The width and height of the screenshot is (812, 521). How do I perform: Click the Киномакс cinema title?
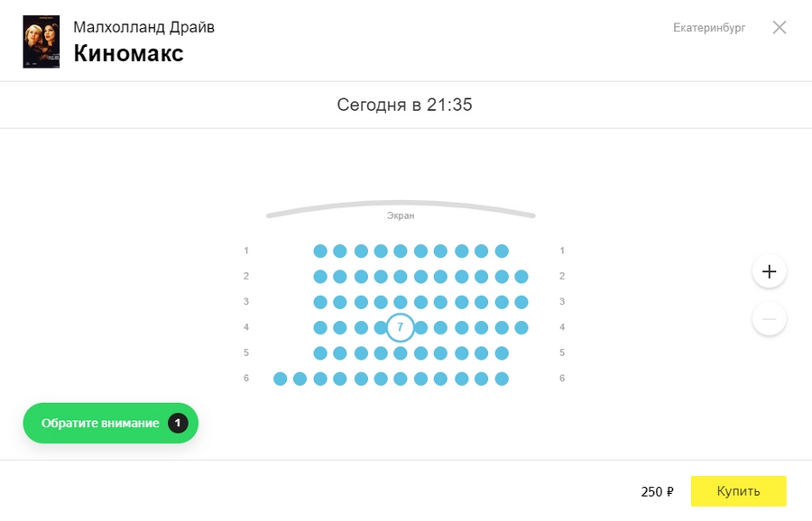128,53
